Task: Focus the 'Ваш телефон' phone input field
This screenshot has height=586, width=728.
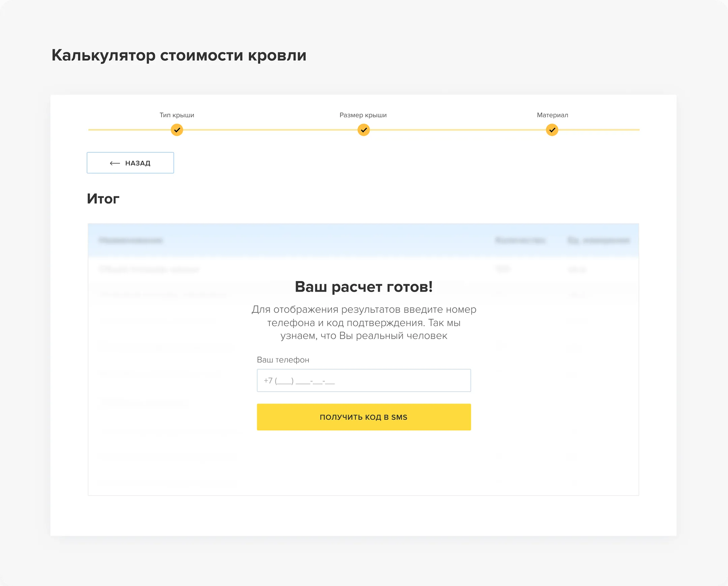Action: point(364,380)
